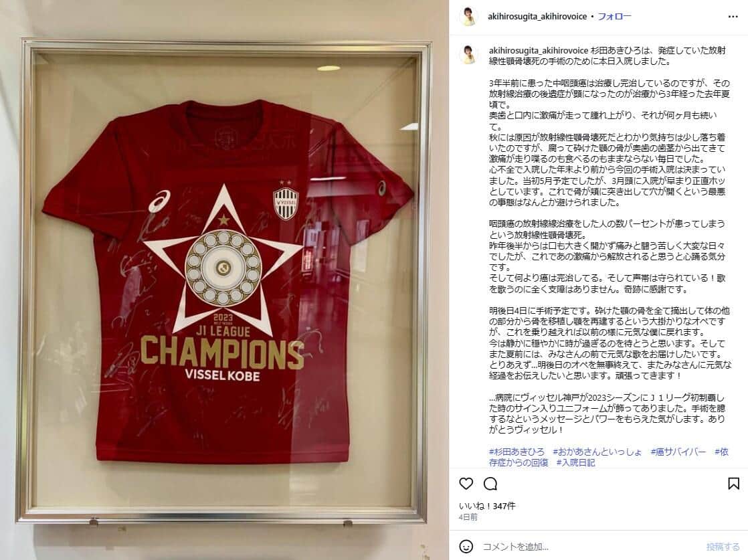Open the #杉田あきひろ hashtag

pyautogui.click(x=517, y=452)
